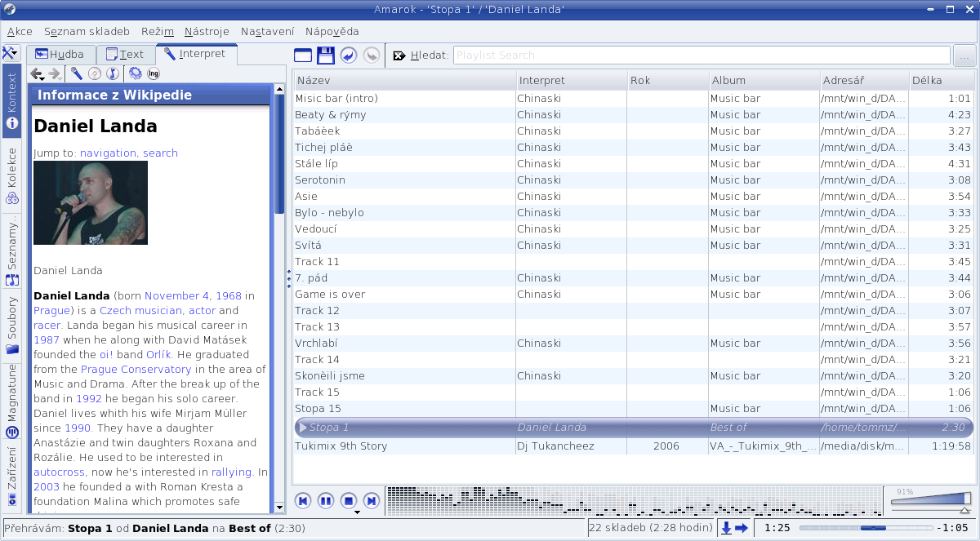Go back in Wikipedia browser history
This screenshot has width=980, height=541.
click(x=37, y=74)
